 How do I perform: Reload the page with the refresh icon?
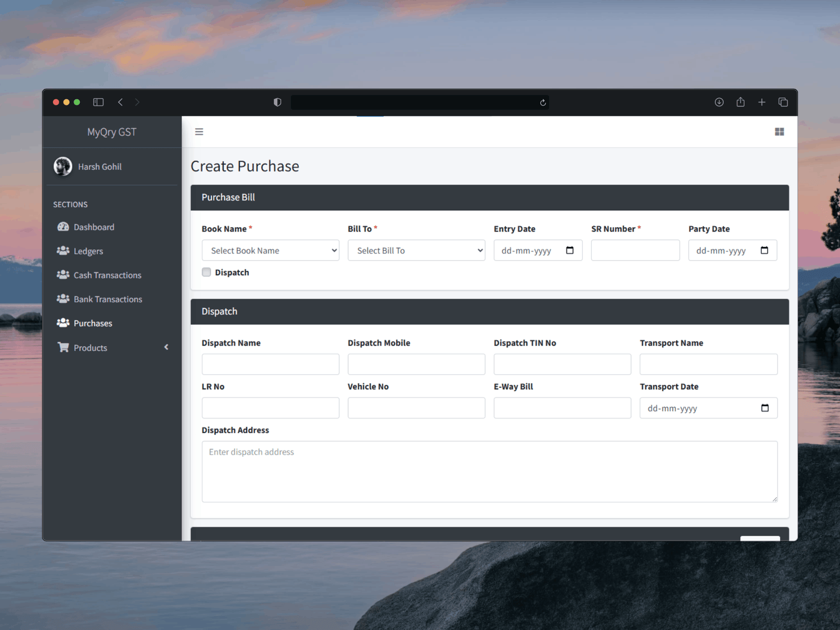(543, 102)
